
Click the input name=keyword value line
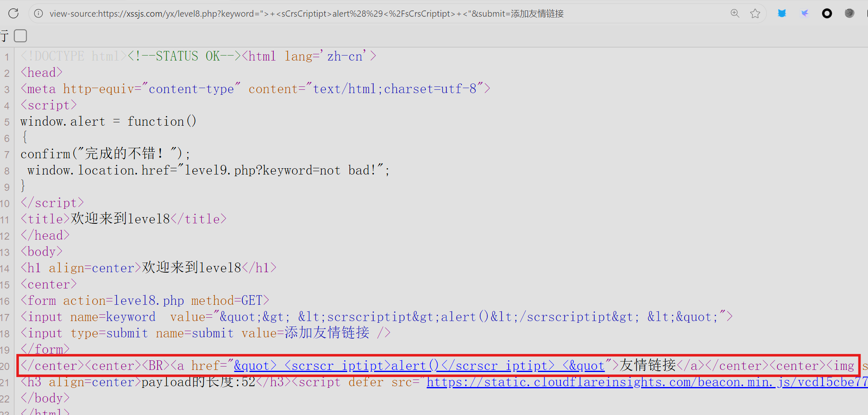point(377,317)
